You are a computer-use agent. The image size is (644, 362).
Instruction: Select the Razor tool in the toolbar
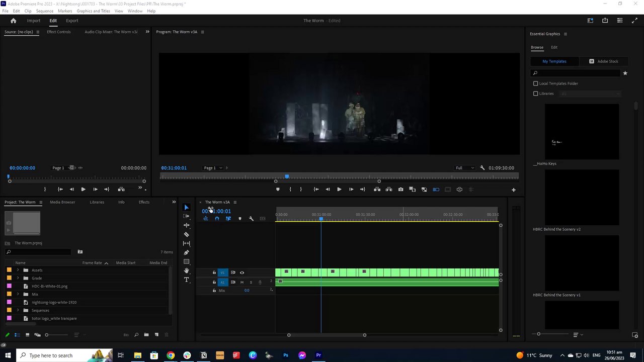[x=186, y=234]
